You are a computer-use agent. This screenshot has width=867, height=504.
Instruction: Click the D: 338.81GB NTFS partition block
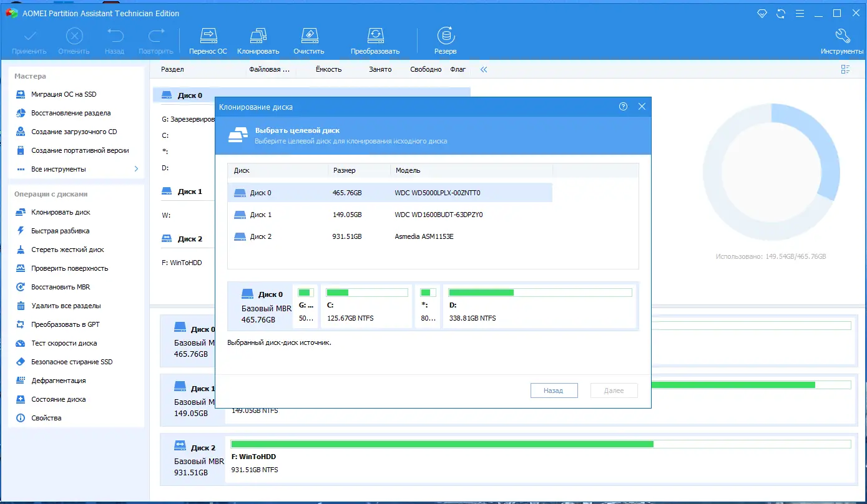(540, 306)
